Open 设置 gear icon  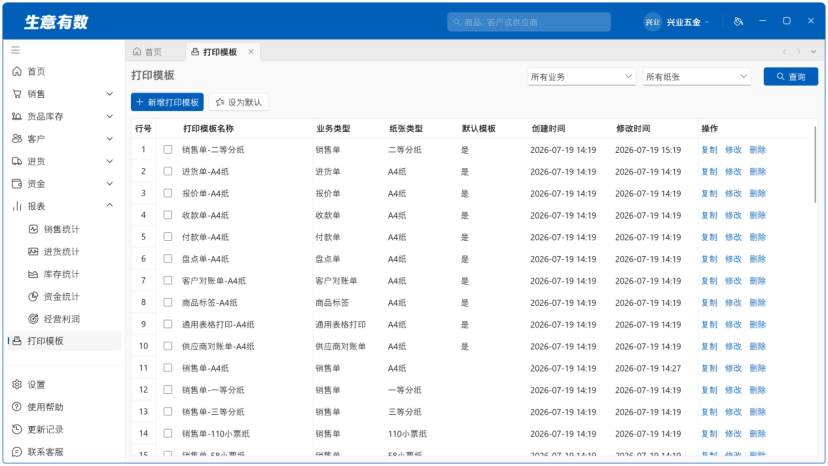pos(17,385)
